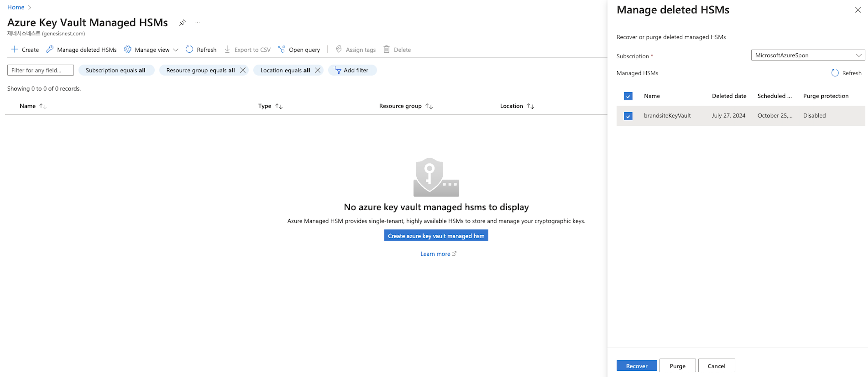Click the October 25 scheduled date cell
This screenshot has height=377, width=868.
tap(775, 115)
